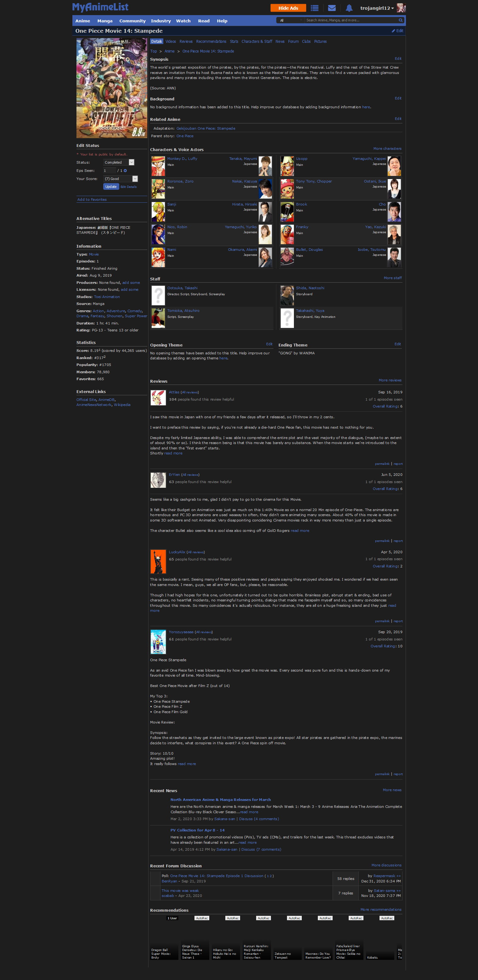This screenshot has width=478, height=980.
Task: Click the plus icon to increment episodes seen
Action: 125,171
